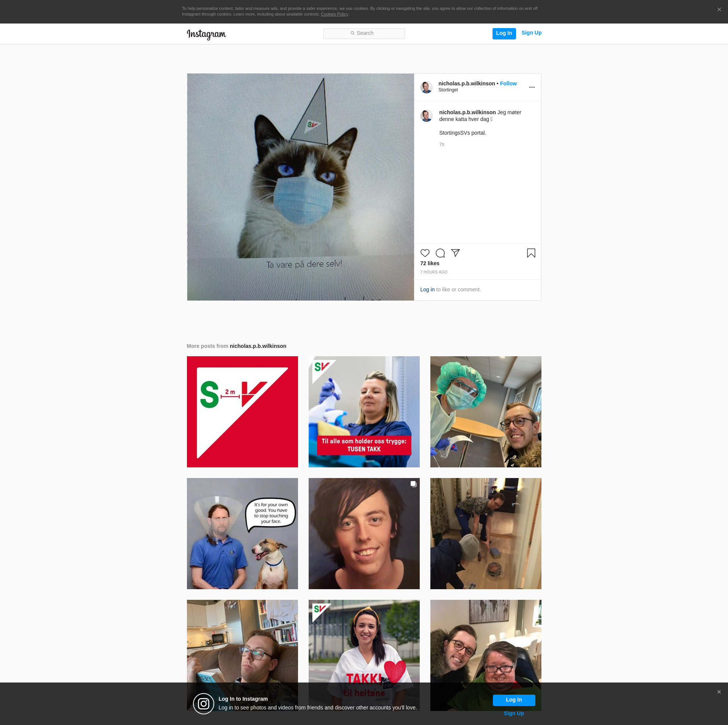728x725 pixels.
Task: Share the post with paper plane icon
Action: click(455, 253)
